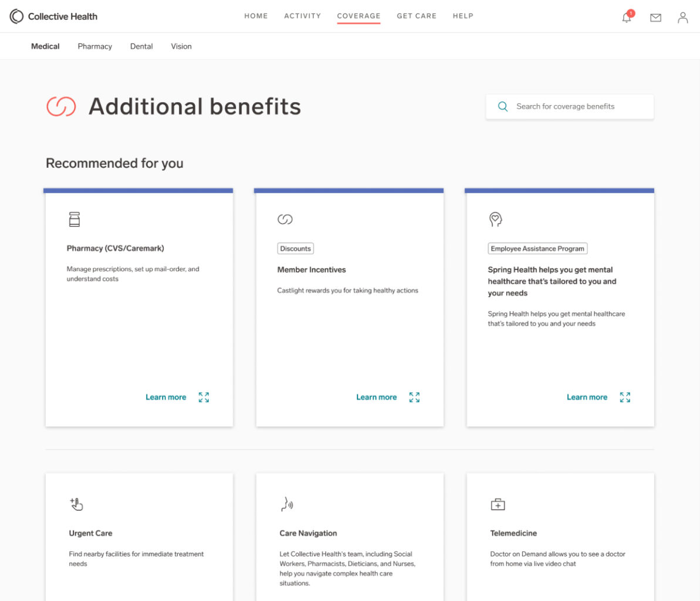Open the Get Care menu

point(417,16)
